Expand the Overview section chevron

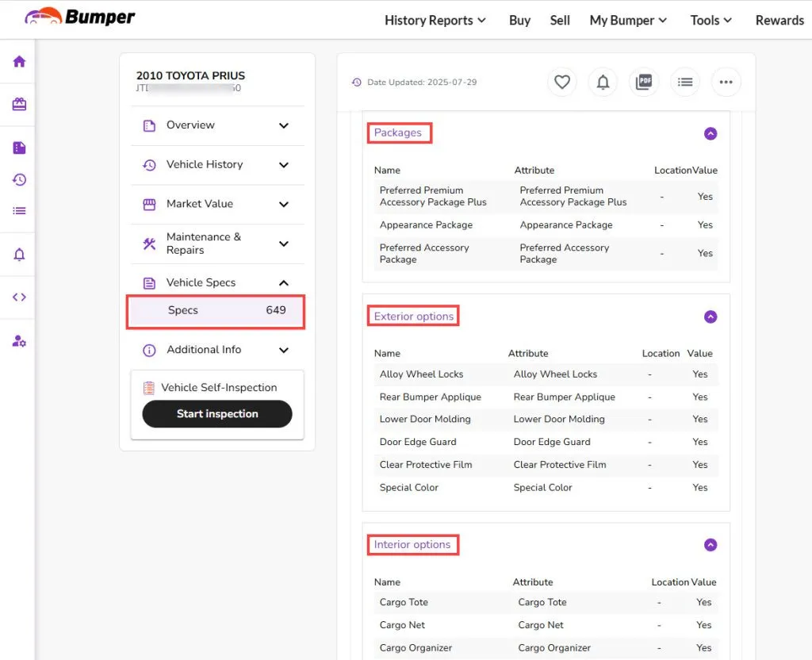coord(284,125)
